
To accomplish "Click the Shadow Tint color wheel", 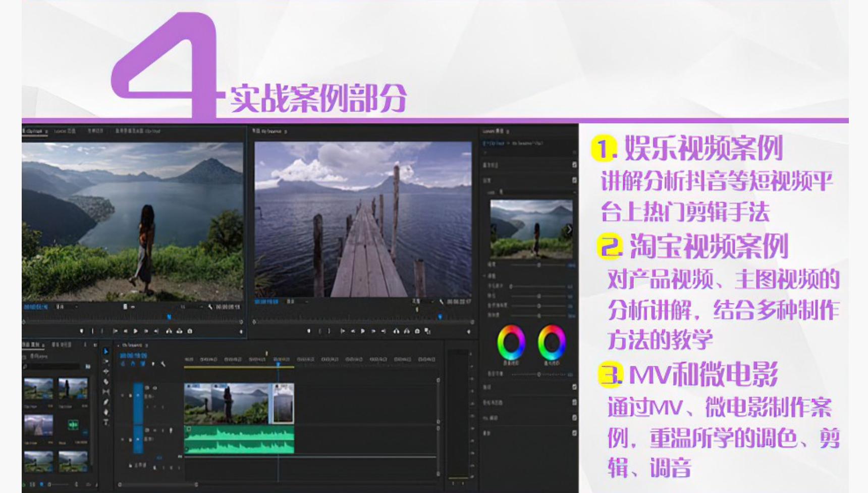I will 511,342.
